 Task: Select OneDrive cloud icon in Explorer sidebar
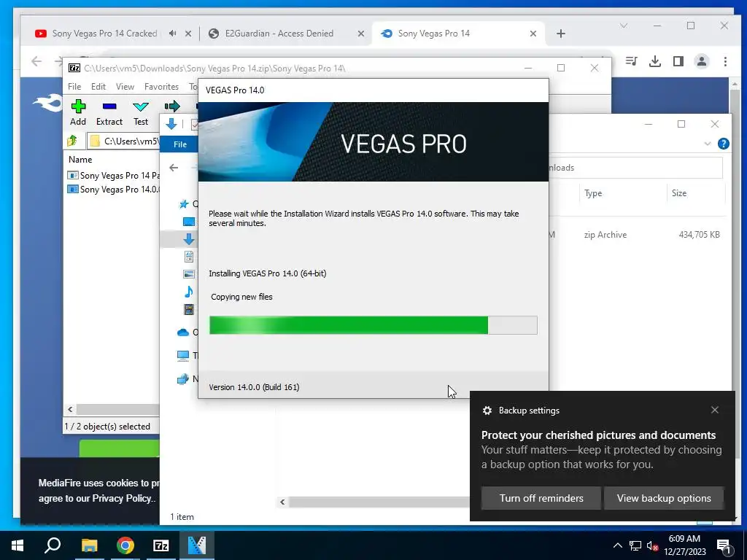[183, 332]
